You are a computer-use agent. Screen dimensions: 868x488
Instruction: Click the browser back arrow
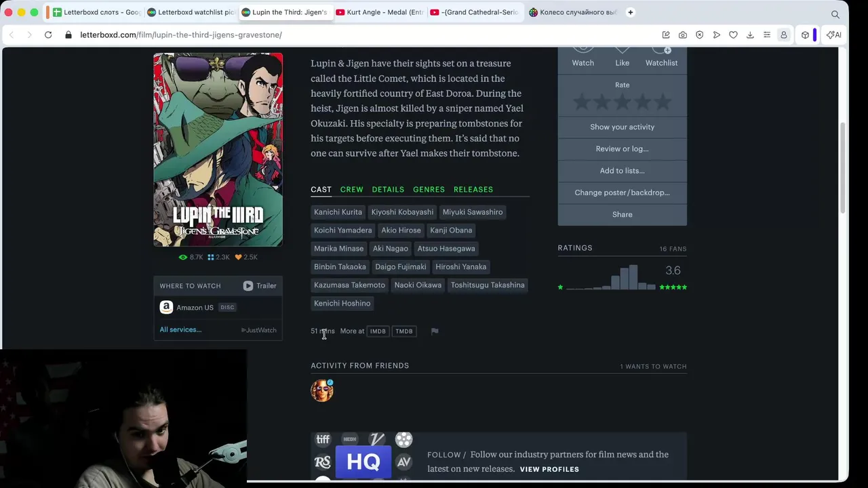[12, 35]
